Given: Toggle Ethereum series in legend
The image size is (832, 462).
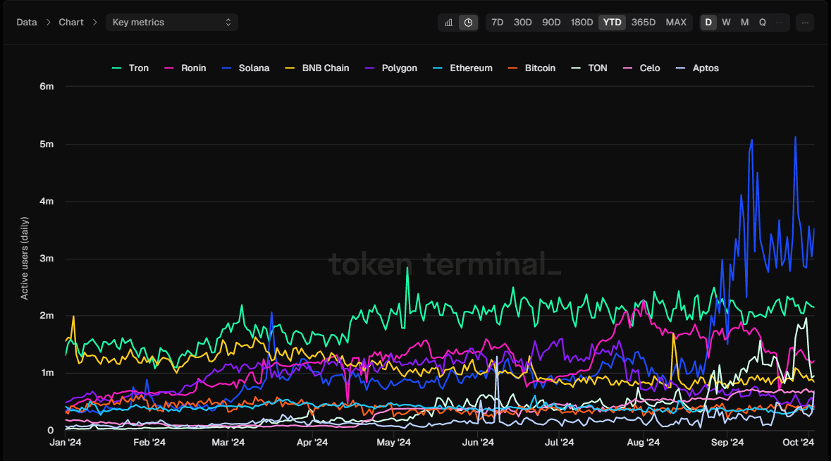Looking at the screenshot, I should click(463, 68).
